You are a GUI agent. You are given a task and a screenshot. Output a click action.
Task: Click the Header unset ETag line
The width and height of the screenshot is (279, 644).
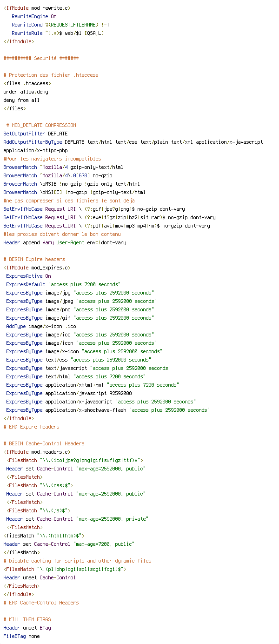tap(27, 628)
